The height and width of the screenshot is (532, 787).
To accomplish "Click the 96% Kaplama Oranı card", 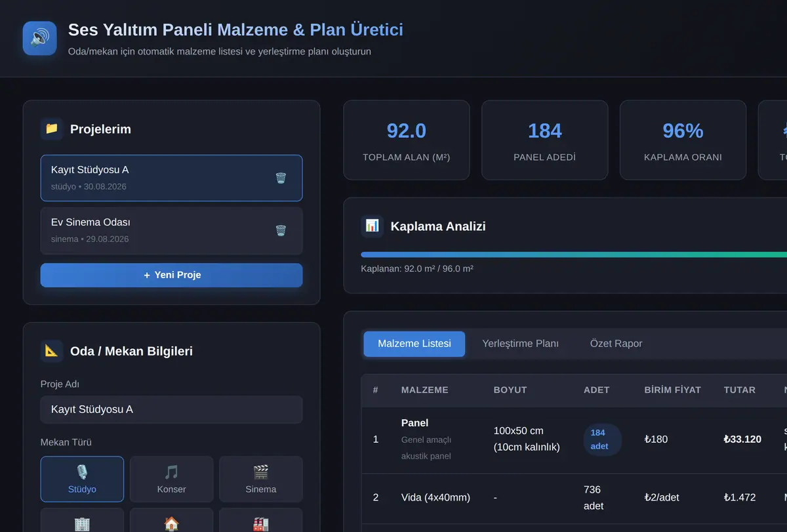I will pyautogui.click(x=683, y=140).
